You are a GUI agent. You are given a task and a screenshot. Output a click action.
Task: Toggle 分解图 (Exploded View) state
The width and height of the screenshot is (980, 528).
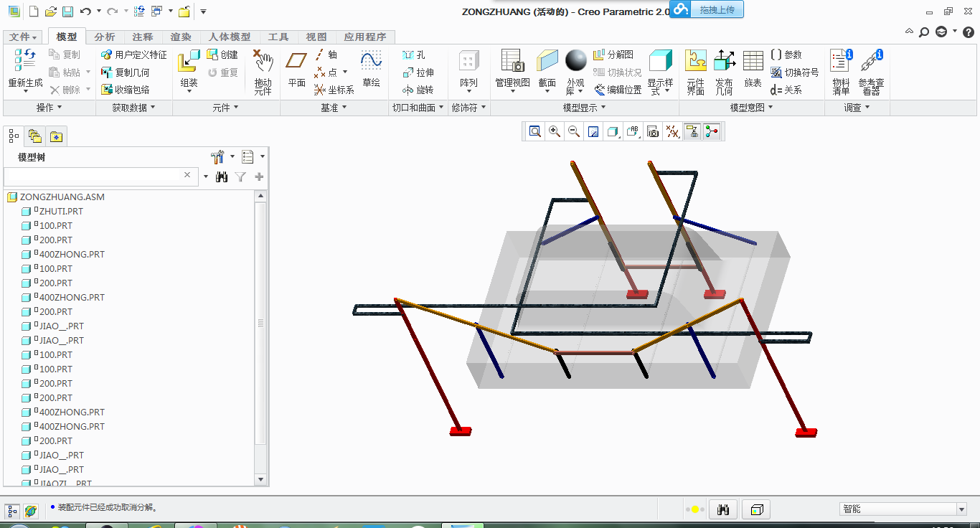613,55
